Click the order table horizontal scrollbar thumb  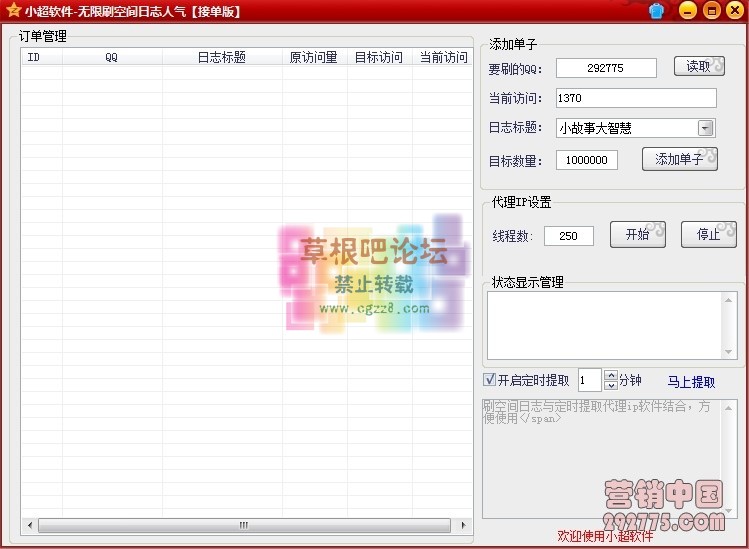click(244, 525)
